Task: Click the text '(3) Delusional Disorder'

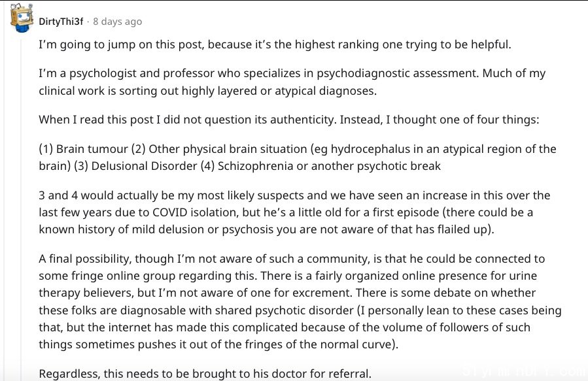Action: [x=135, y=165]
